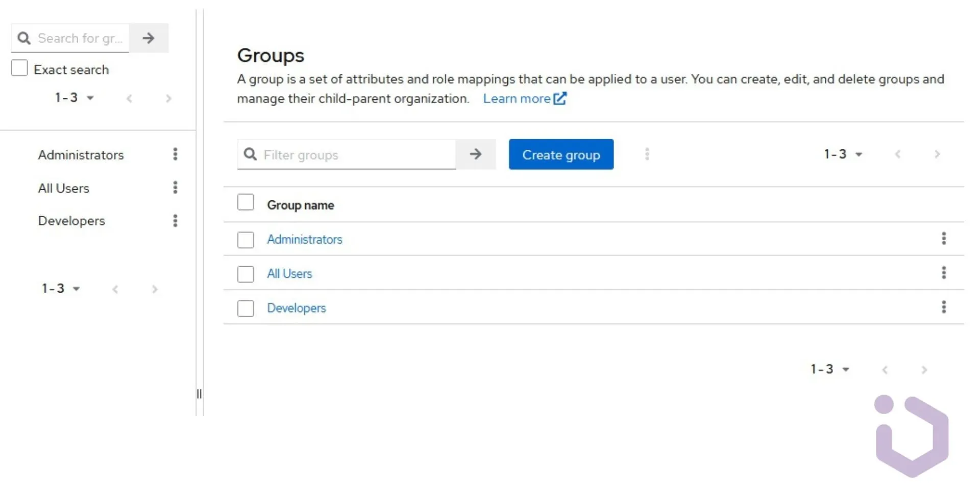This screenshot has height=489, width=980.
Task: Open kebab menu for All Users in sidebar
Action: coord(175,188)
